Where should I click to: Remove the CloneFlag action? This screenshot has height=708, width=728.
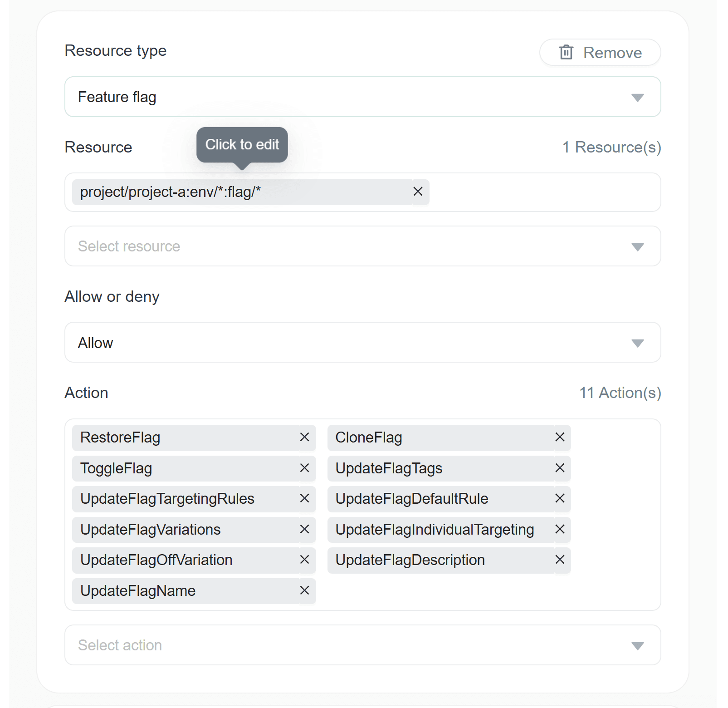coord(560,438)
